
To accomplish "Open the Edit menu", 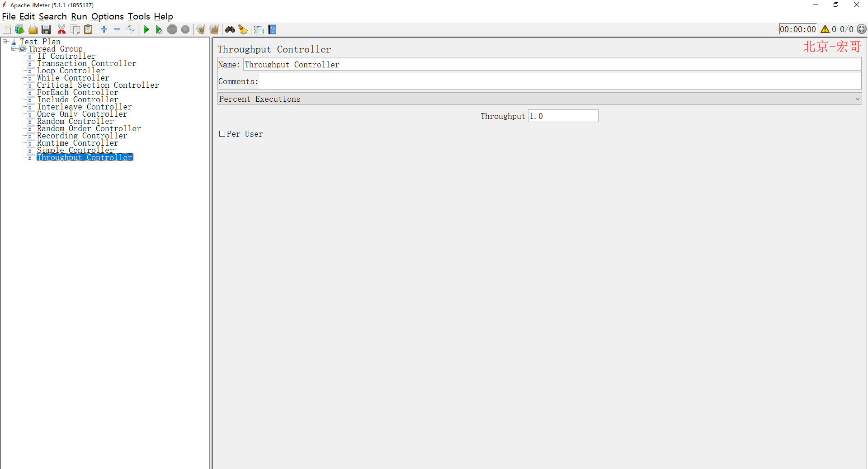I will click(27, 16).
